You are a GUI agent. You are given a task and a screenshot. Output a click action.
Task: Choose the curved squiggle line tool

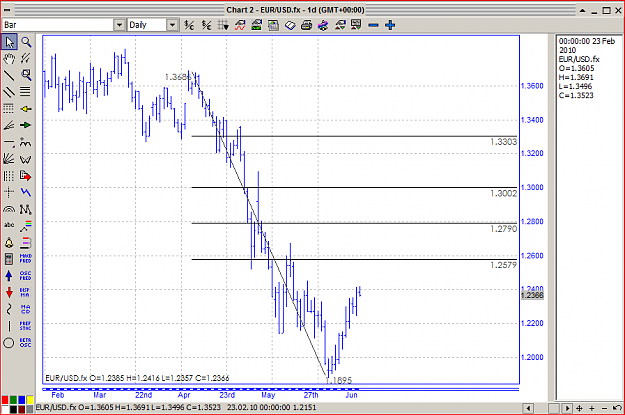9,309
